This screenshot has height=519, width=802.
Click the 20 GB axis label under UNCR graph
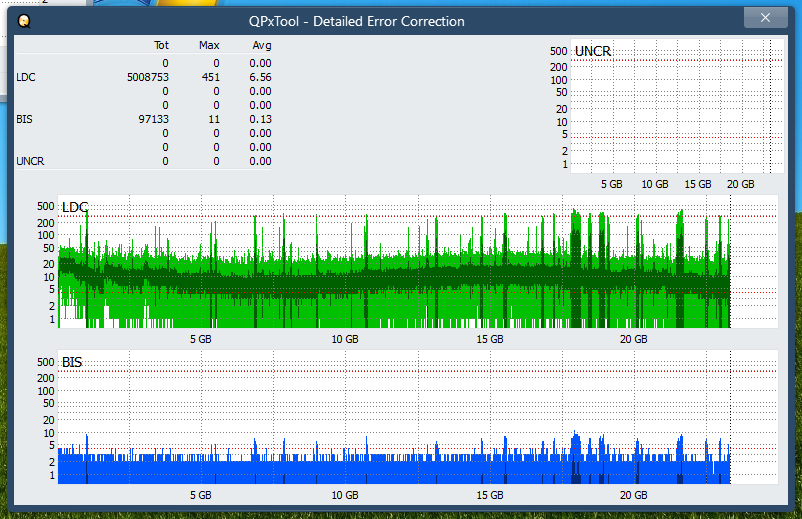pyautogui.click(x=740, y=185)
